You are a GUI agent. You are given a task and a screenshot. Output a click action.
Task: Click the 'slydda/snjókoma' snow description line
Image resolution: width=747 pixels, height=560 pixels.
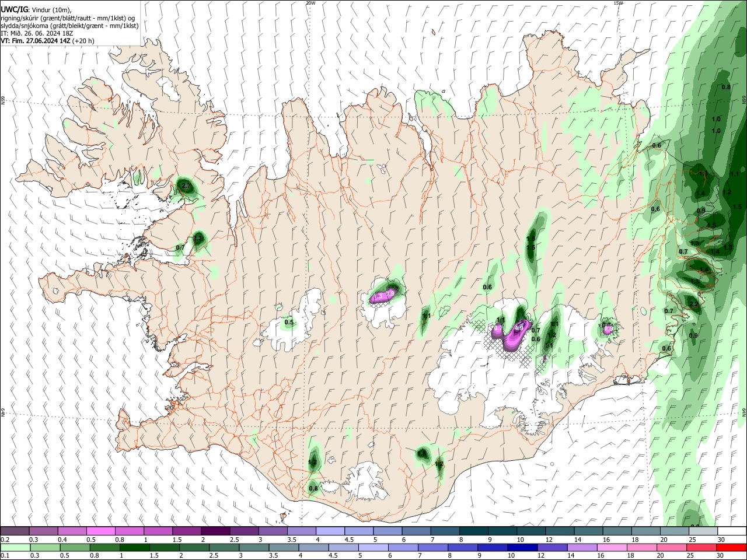(69, 26)
